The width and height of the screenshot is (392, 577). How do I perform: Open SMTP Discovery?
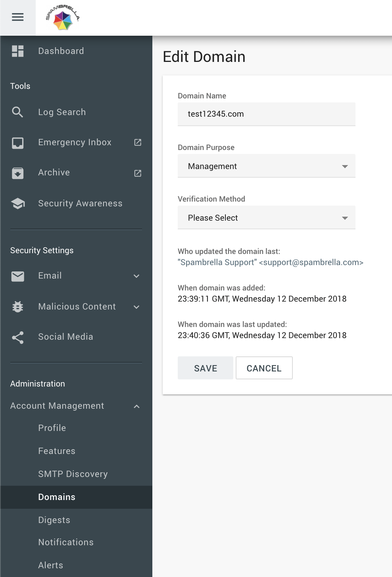click(x=73, y=474)
